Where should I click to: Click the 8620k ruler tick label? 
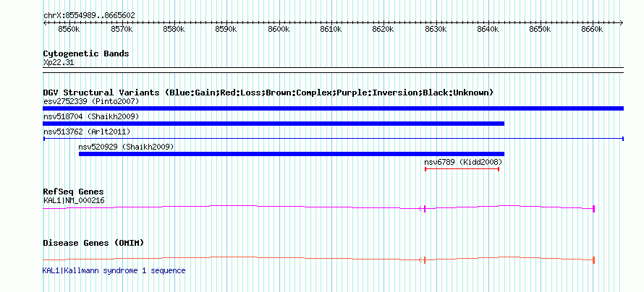[384, 30]
